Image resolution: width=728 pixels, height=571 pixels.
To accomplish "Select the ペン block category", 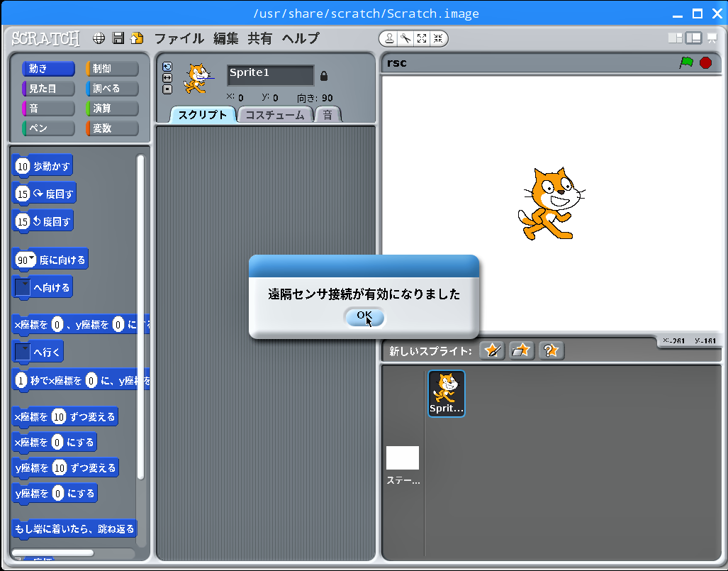I will click(x=48, y=128).
